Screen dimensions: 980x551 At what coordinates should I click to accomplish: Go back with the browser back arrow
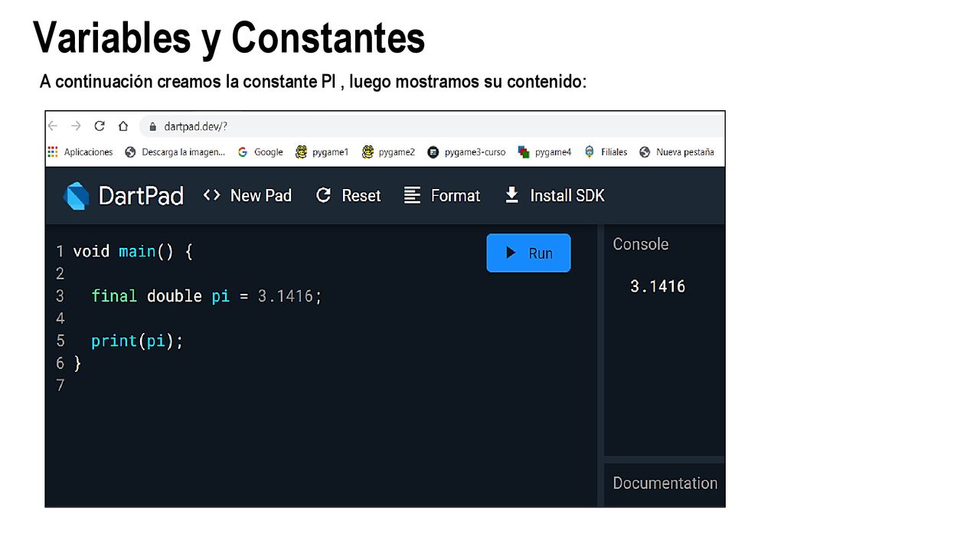click(x=53, y=126)
